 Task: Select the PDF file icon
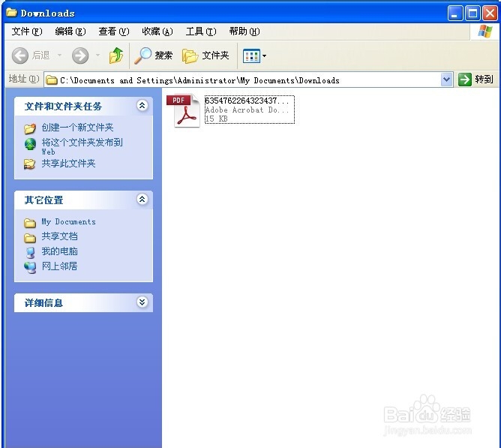(x=183, y=110)
